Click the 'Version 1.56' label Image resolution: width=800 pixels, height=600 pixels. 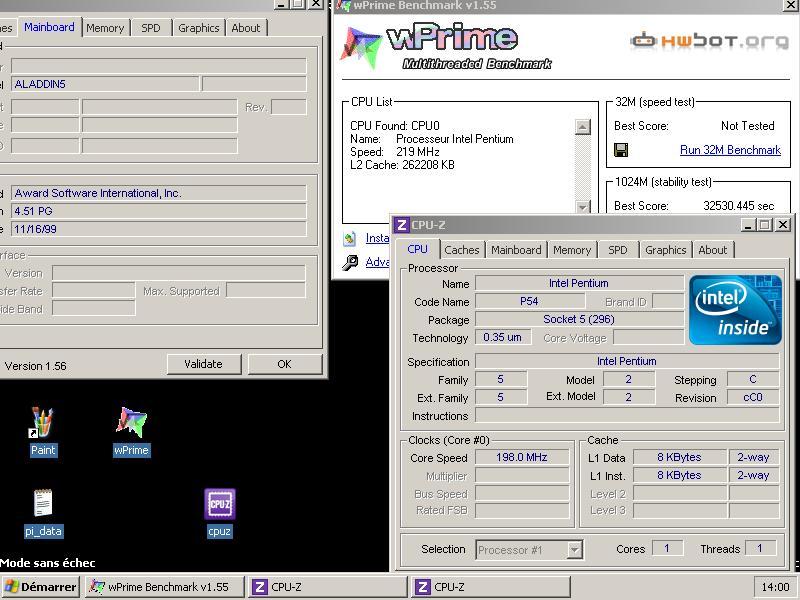35,366
